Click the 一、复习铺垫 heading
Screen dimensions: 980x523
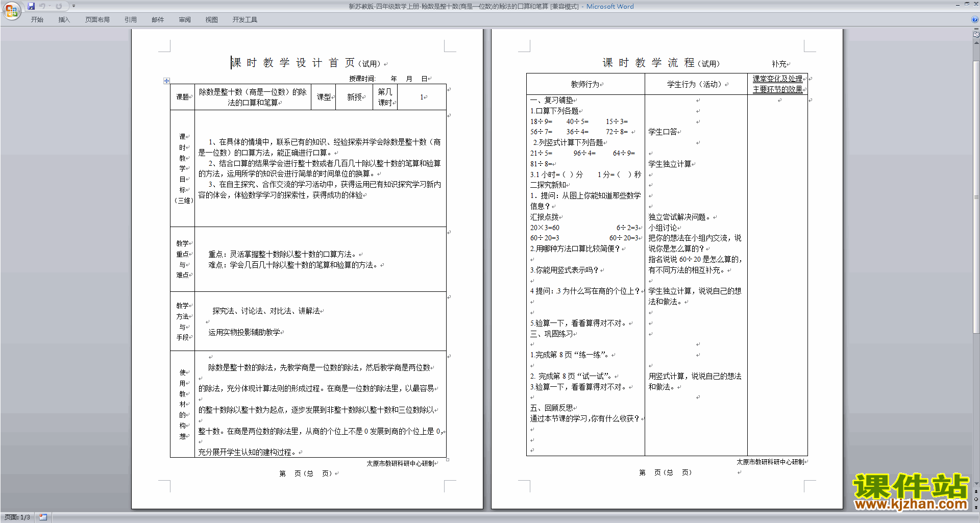[x=551, y=100]
